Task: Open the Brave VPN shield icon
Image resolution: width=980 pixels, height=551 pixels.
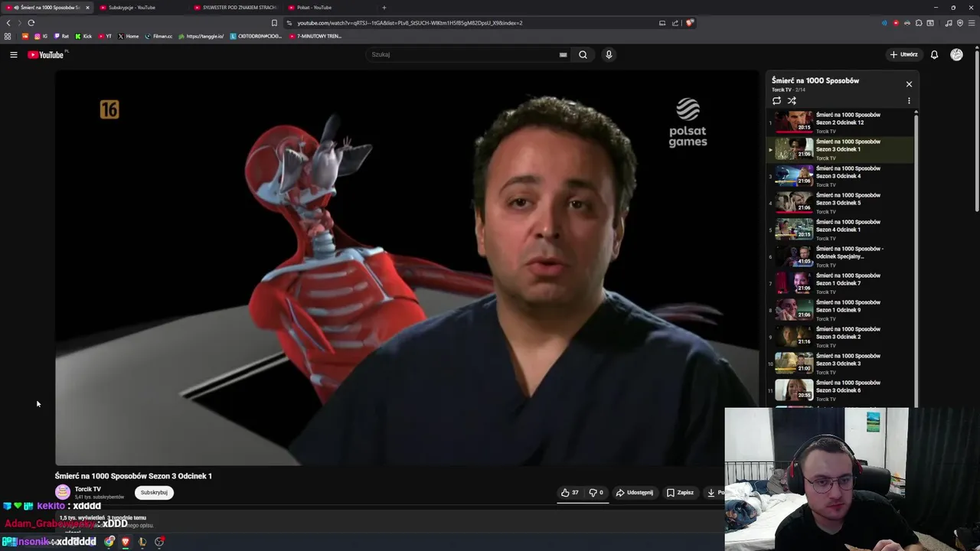Action: [960, 23]
